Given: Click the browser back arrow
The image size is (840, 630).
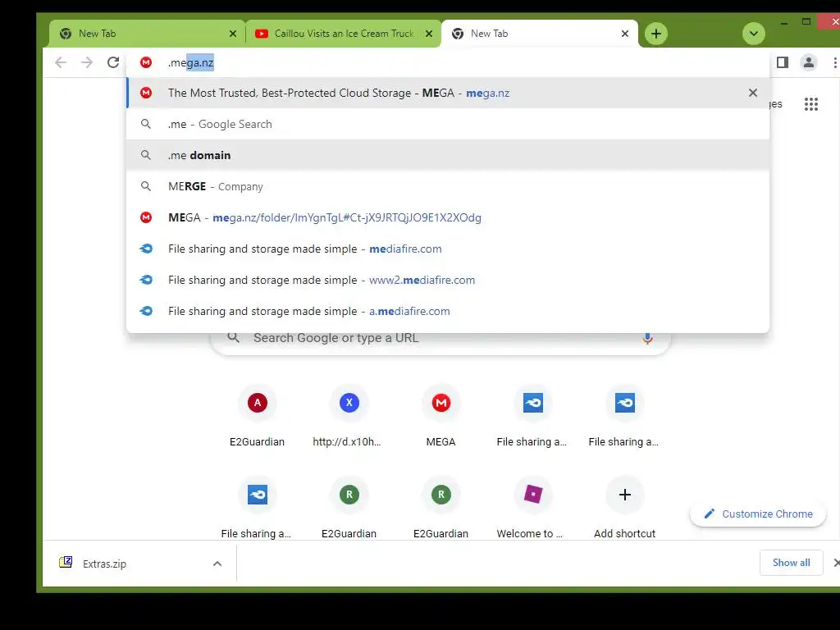Looking at the screenshot, I should (61, 62).
